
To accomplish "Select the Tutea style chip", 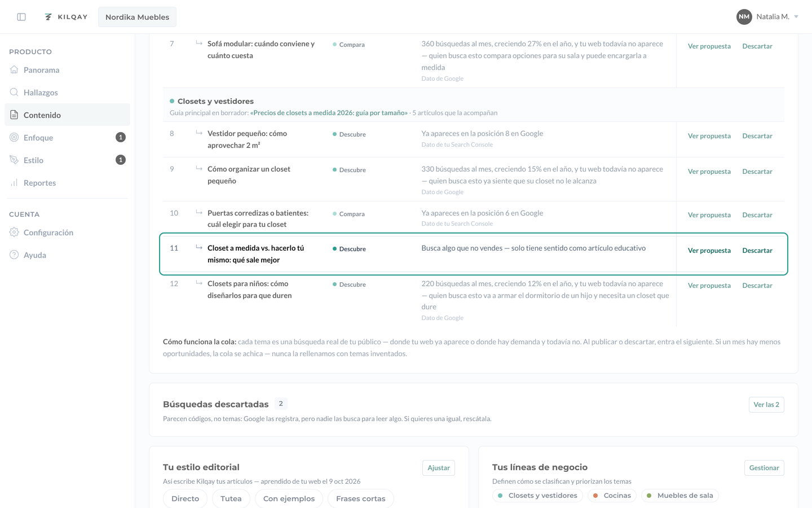I will pos(231,498).
